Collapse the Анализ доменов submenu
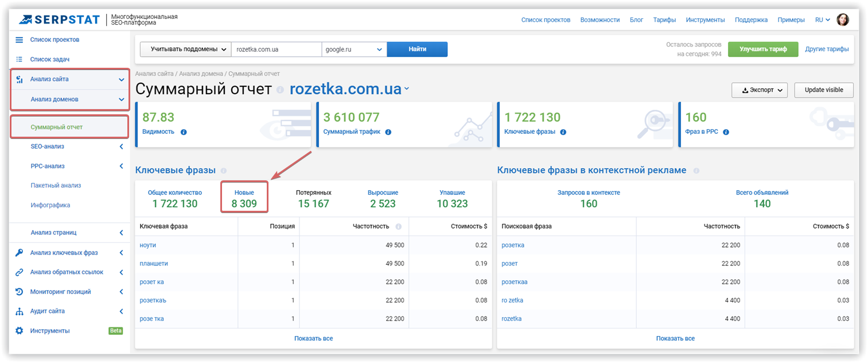Image resolution: width=868 pixels, height=363 pixels. tap(121, 99)
